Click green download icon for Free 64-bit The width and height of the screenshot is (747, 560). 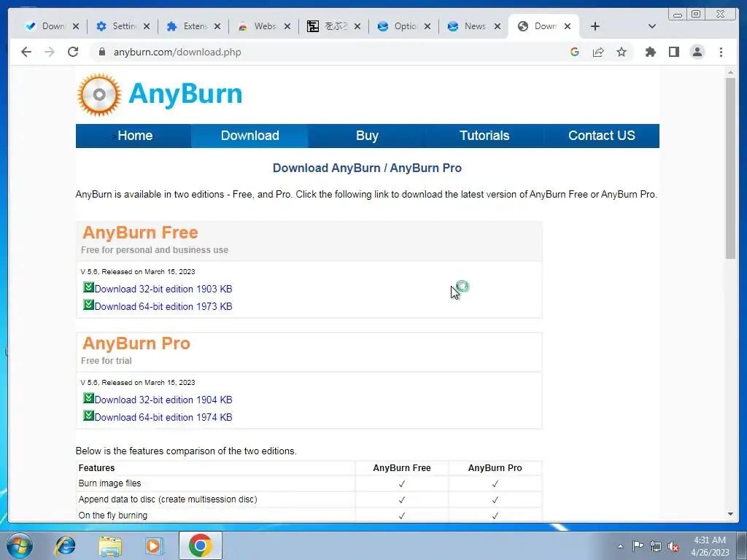coord(88,305)
